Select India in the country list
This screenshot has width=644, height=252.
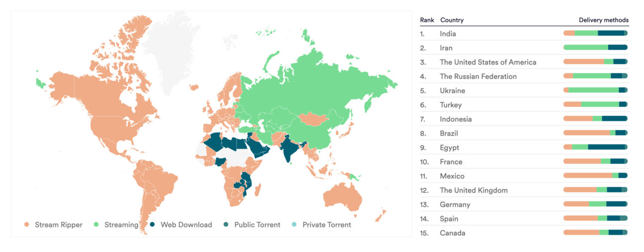point(448,34)
